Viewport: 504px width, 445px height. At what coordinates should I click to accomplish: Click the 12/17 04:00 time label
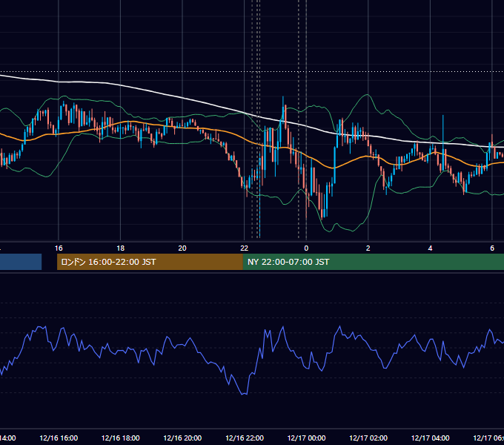431,438
